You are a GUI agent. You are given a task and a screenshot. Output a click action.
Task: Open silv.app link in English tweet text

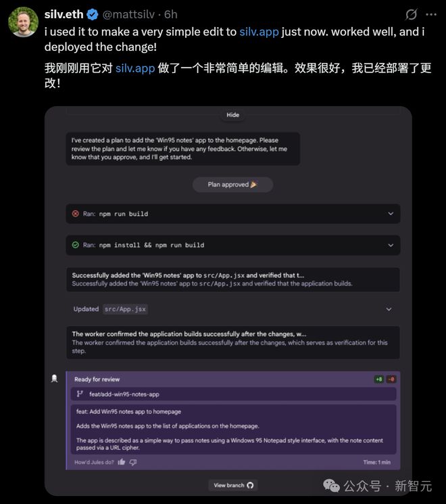pos(259,32)
